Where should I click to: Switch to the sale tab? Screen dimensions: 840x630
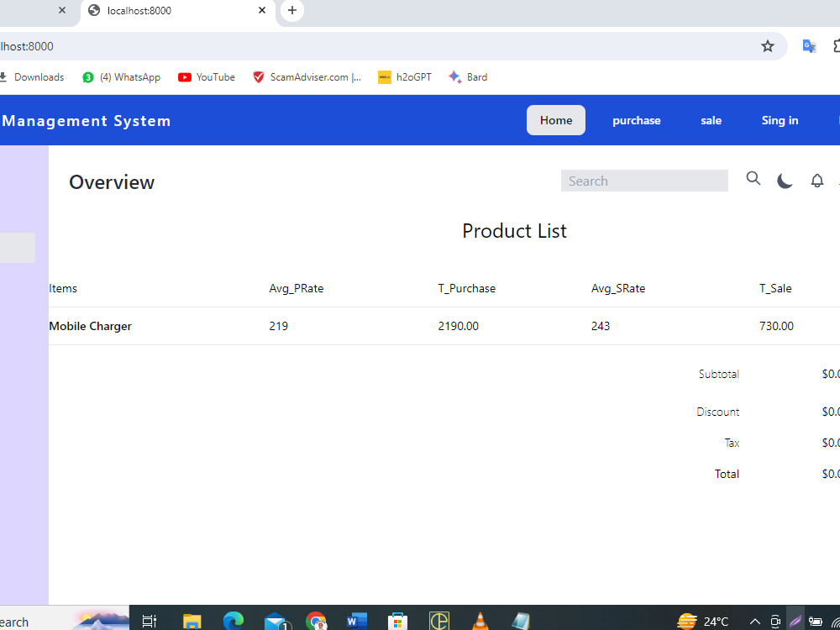pyautogui.click(x=711, y=120)
